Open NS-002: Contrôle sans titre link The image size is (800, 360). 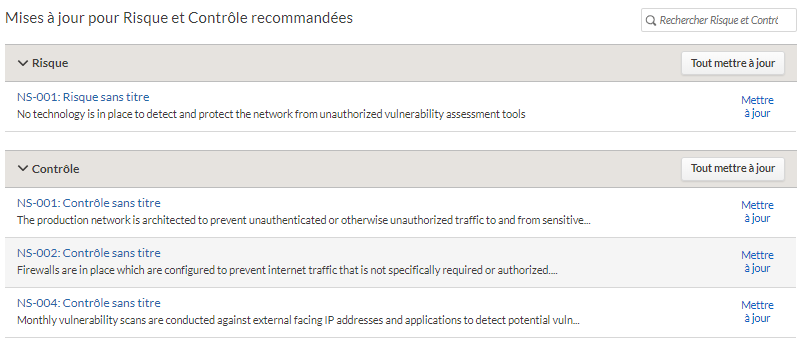[89, 253]
